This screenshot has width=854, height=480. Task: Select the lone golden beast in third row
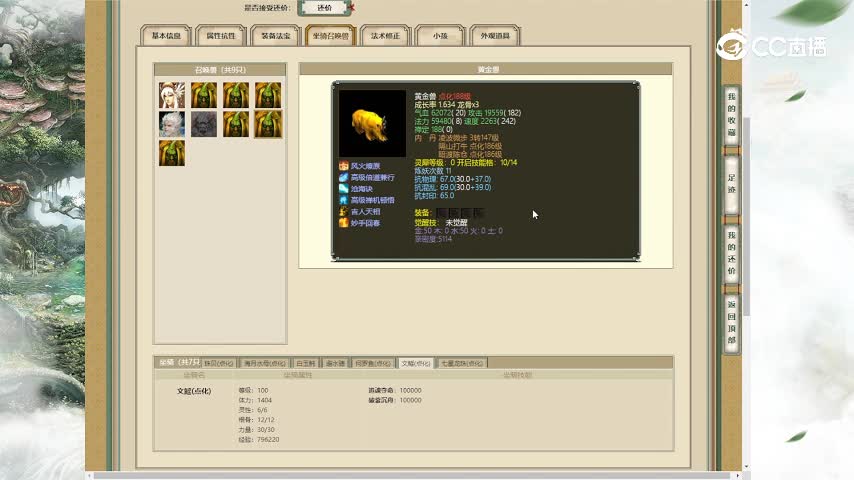point(172,153)
